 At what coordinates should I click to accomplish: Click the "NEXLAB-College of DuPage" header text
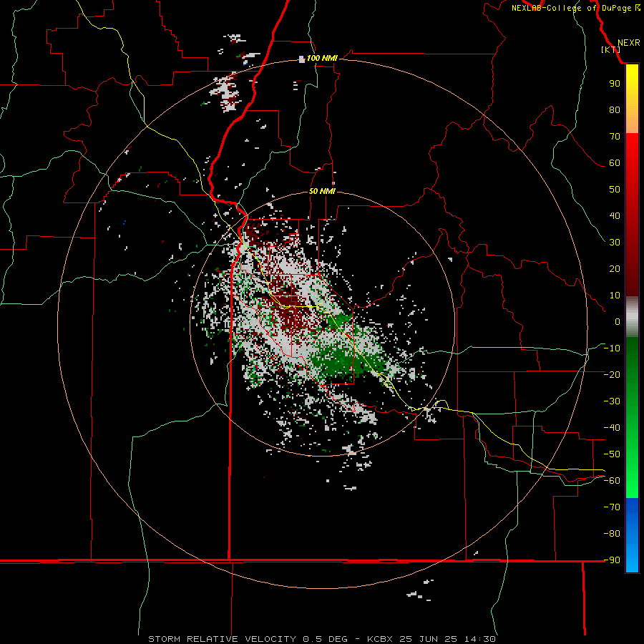pos(571,8)
